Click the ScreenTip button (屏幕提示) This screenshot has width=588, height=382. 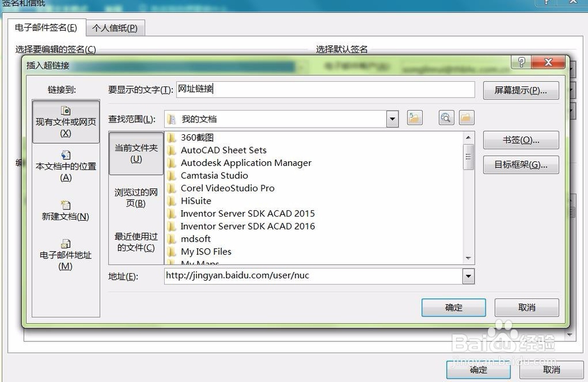click(521, 91)
